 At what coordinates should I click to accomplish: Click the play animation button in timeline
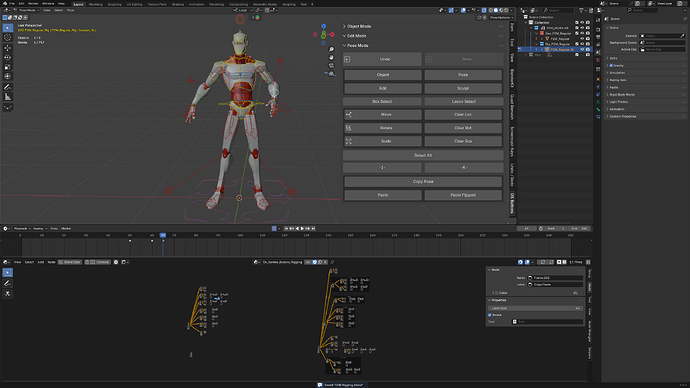[302, 228]
